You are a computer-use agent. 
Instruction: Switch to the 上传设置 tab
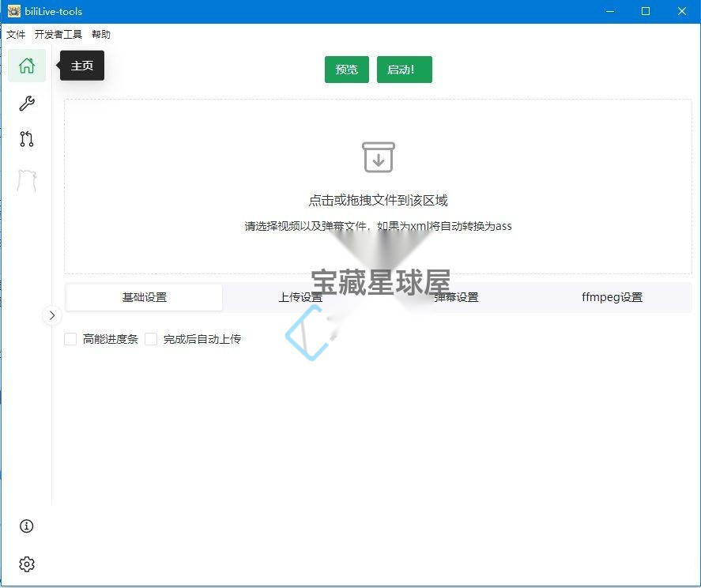[300, 297]
